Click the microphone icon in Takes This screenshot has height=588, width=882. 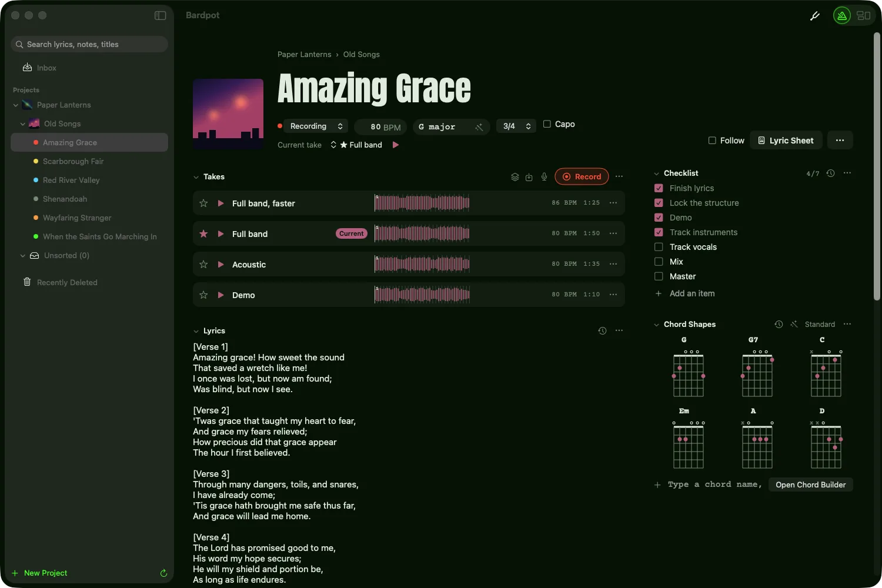click(544, 176)
